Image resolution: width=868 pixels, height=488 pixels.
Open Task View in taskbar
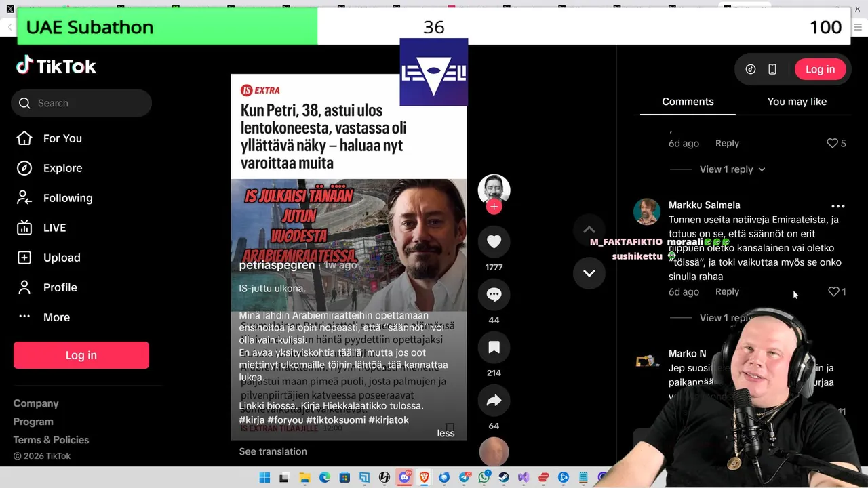284,478
